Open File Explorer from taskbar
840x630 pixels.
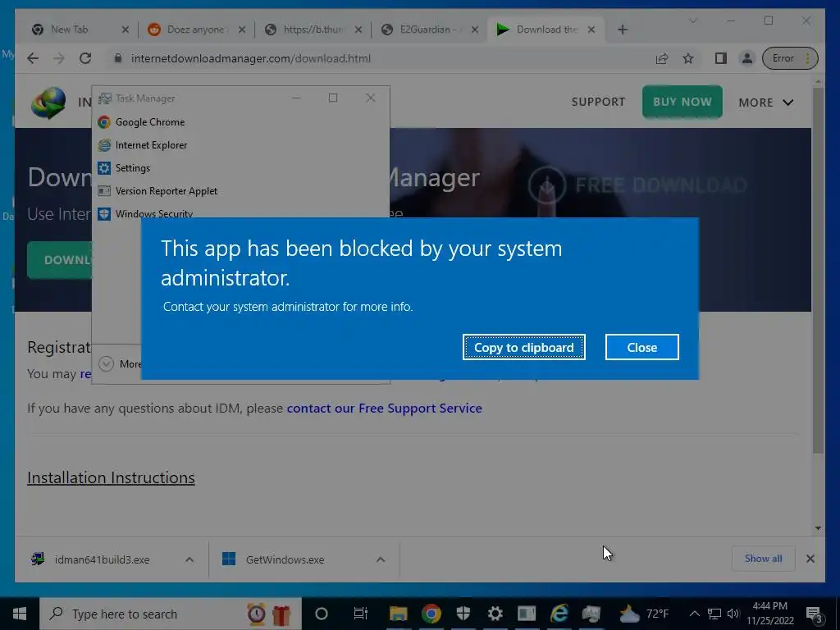point(398,614)
